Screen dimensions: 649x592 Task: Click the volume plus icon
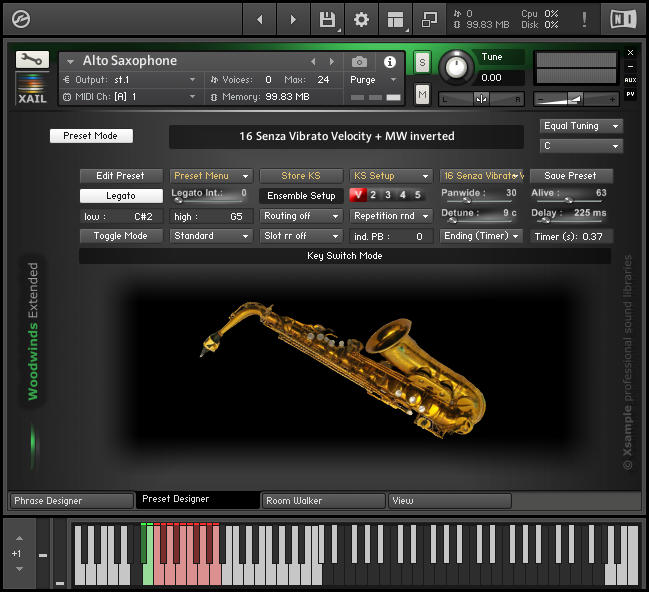tap(612, 99)
